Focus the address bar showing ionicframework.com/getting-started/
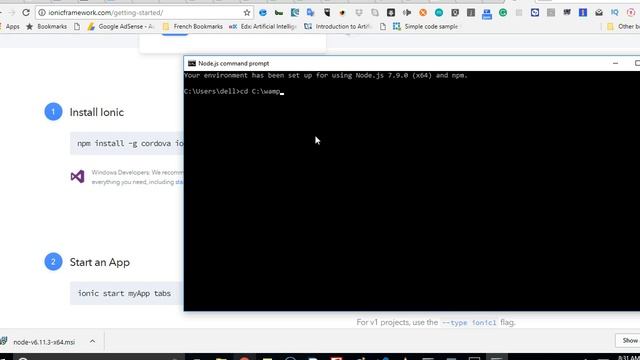The image size is (640, 360). coord(145,13)
